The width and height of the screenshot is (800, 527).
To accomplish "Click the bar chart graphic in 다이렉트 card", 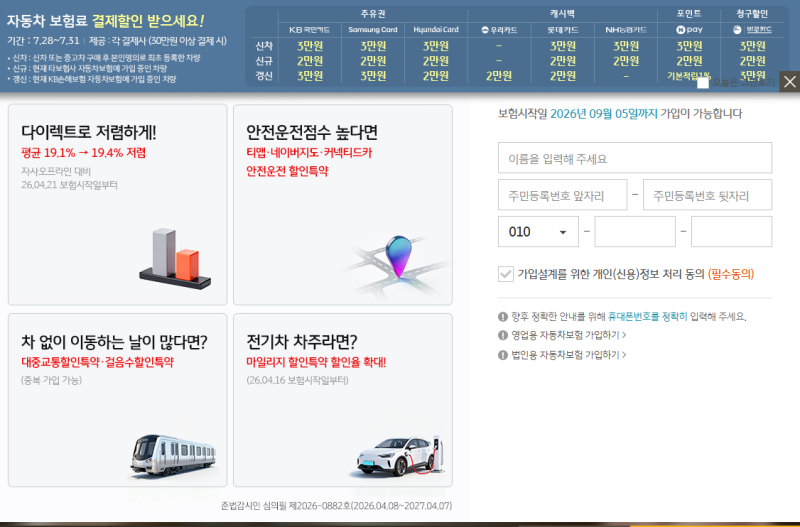I will (175, 258).
